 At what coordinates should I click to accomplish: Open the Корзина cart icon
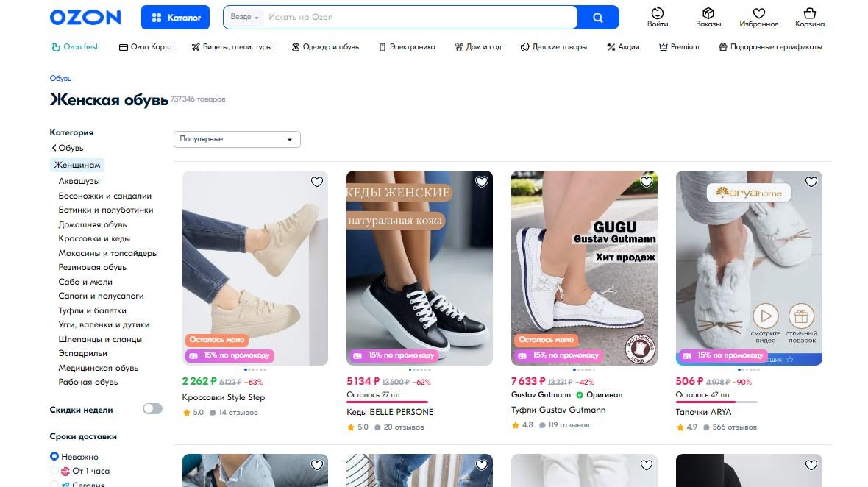[x=809, y=13]
